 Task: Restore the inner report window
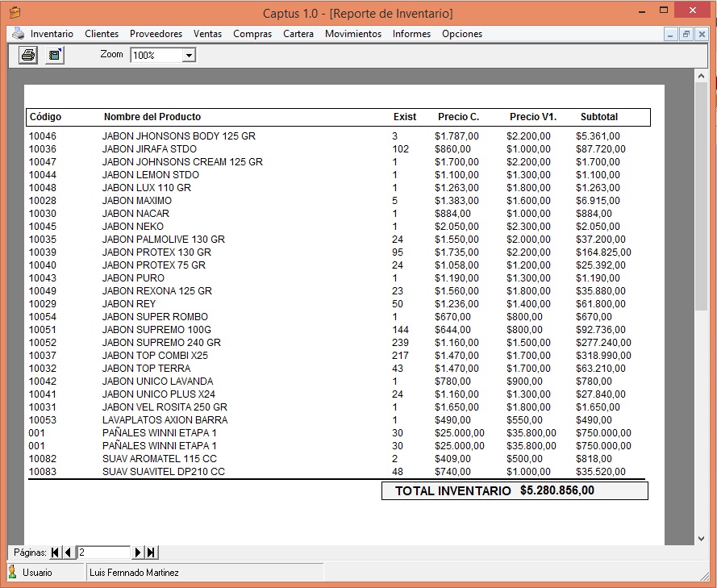[x=686, y=34]
